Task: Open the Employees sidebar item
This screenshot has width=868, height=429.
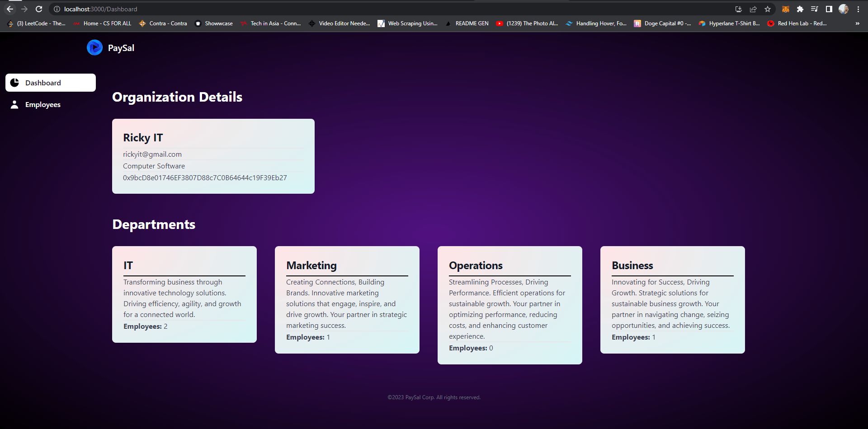Action: click(x=51, y=104)
